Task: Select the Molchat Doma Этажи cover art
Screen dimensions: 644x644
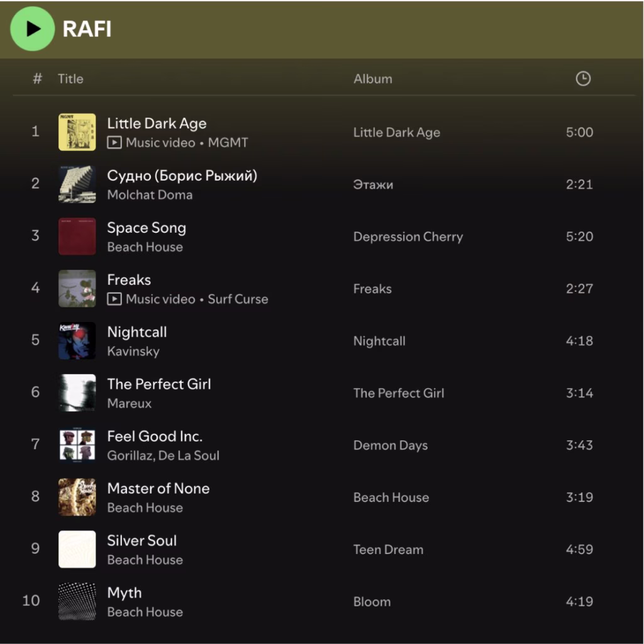Action: pos(77,184)
